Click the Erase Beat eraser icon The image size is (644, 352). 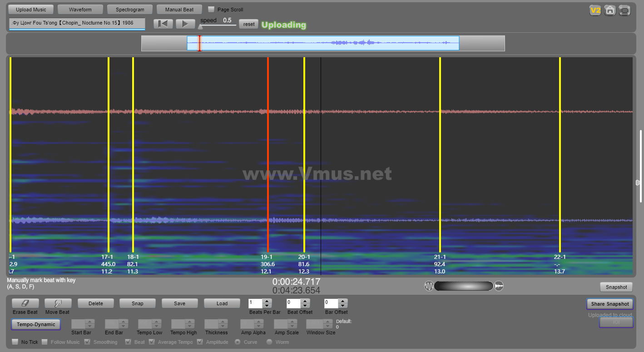coord(25,303)
